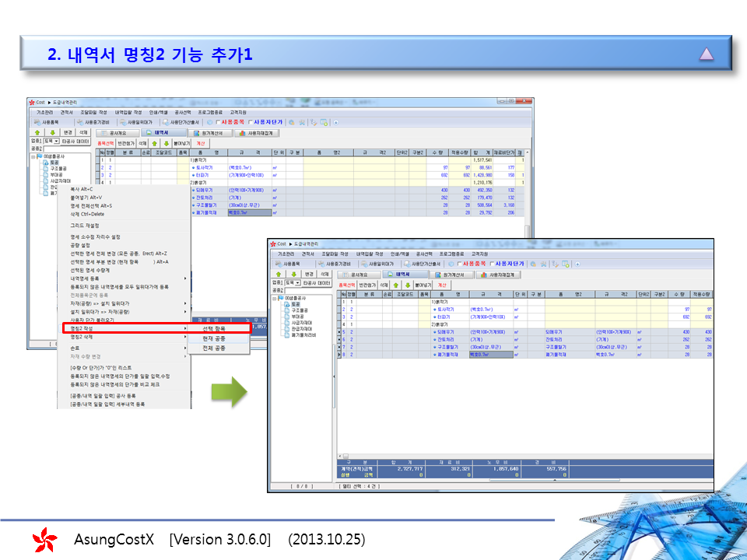Open 견적서 menu in back window

point(67,112)
